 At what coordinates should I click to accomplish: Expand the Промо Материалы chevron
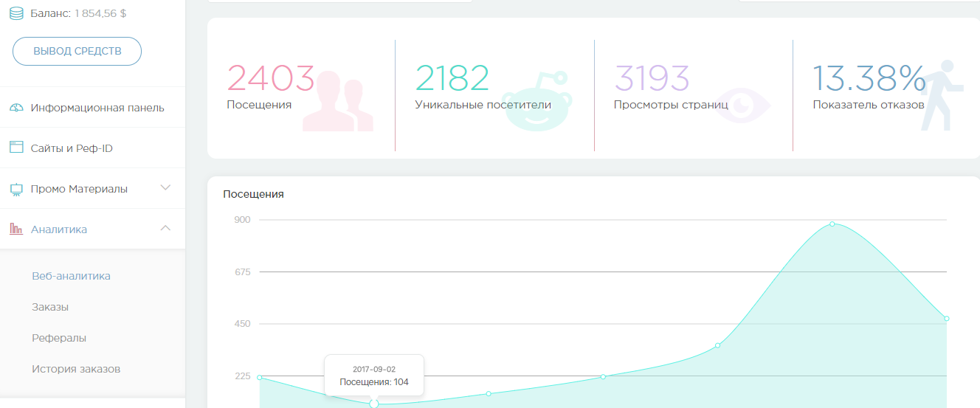(166, 187)
